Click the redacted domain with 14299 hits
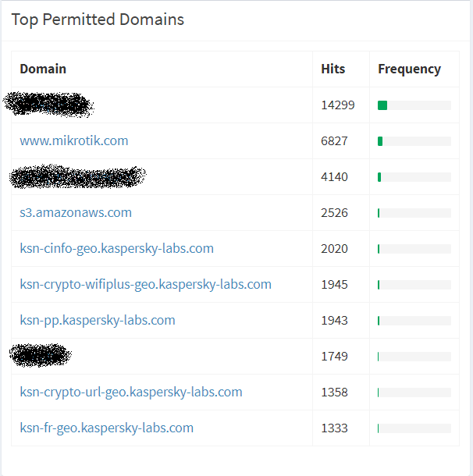This screenshot has height=476, width=473. point(48,105)
